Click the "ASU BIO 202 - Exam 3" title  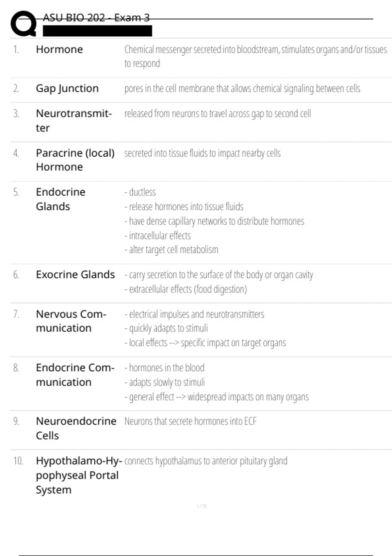[x=96, y=18]
